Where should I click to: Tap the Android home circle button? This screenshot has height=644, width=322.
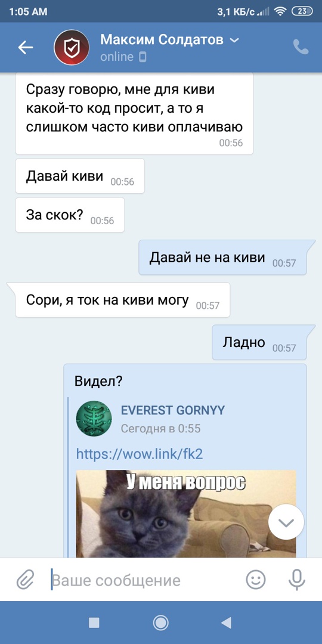tap(160, 623)
